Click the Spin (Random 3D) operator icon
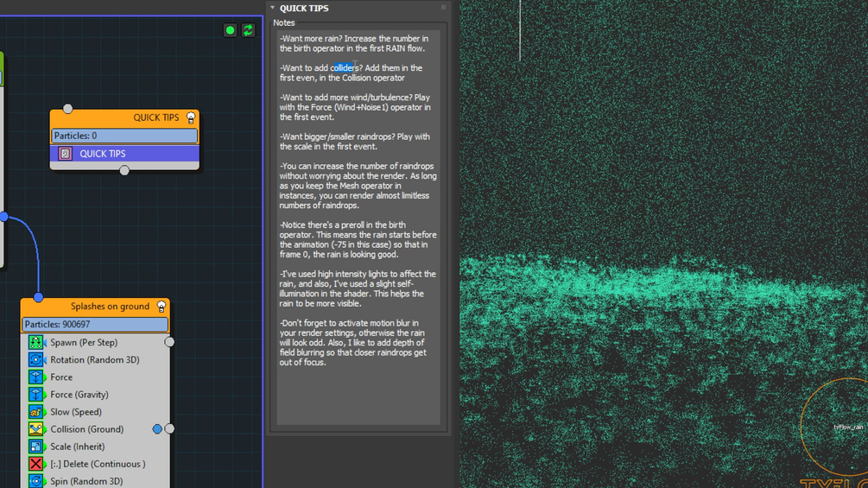868x488 pixels. (x=36, y=481)
